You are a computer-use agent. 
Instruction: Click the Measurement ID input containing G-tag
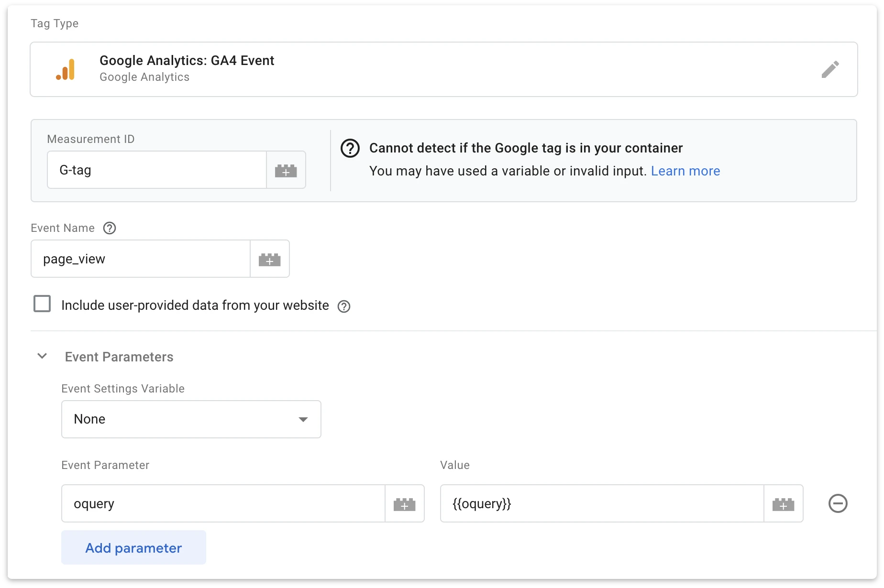point(157,170)
